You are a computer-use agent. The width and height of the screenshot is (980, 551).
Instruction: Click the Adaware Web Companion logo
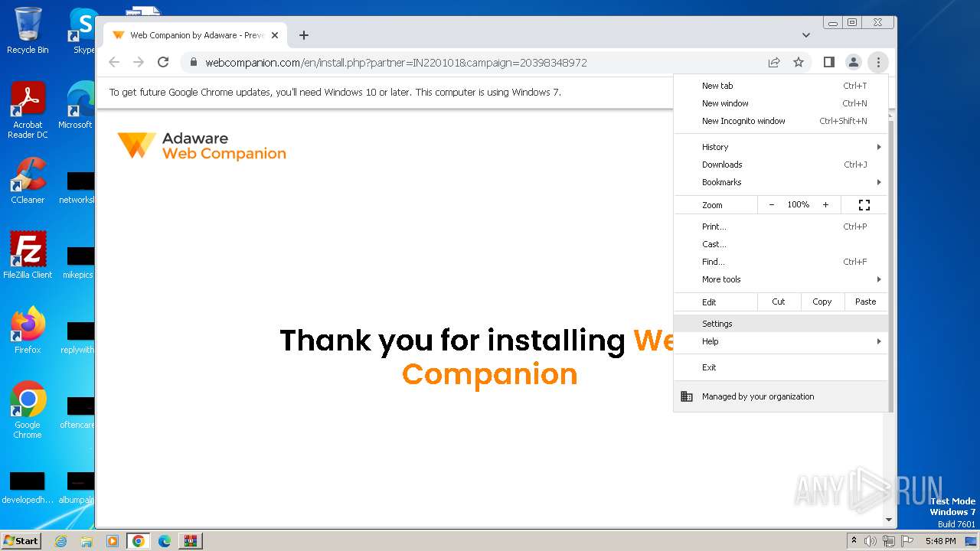coord(201,145)
